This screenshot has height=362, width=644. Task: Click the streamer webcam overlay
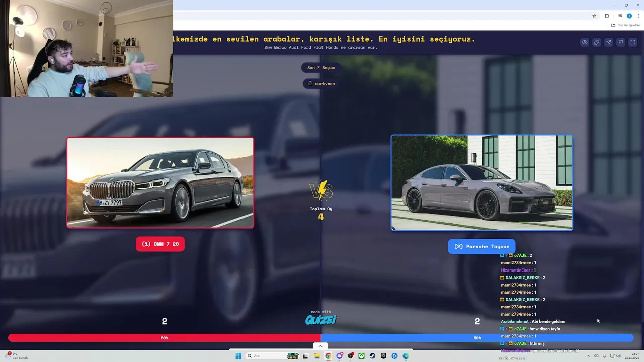coord(87,48)
